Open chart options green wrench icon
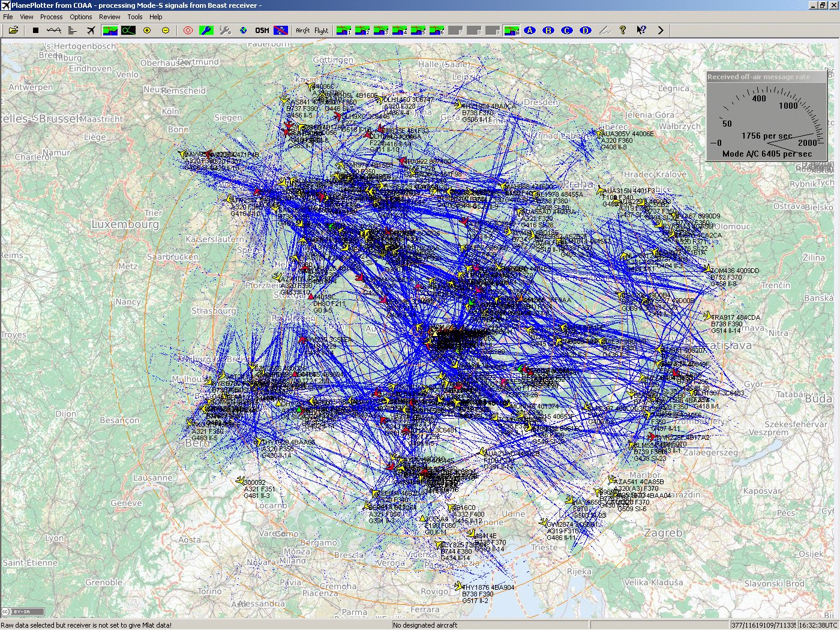The width and height of the screenshot is (840, 630). point(206,30)
